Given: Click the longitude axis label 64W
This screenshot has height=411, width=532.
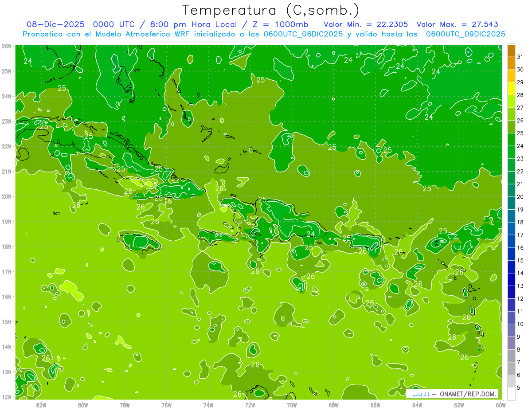Looking at the screenshot, I should coord(417,405).
